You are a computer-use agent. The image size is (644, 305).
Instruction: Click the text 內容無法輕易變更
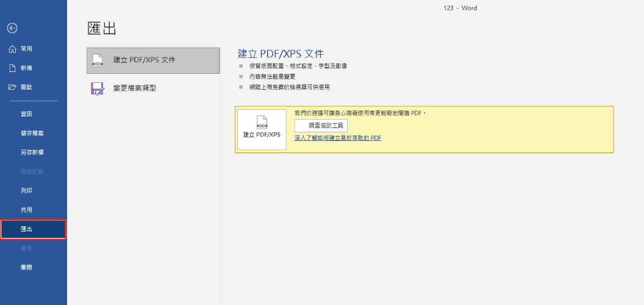pyautogui.click(x=273, y=76)
